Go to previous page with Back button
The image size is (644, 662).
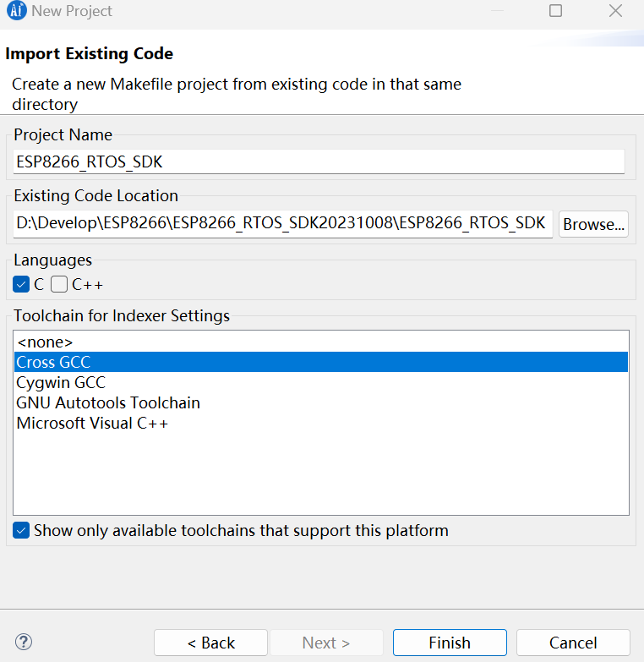pos(210,643)
